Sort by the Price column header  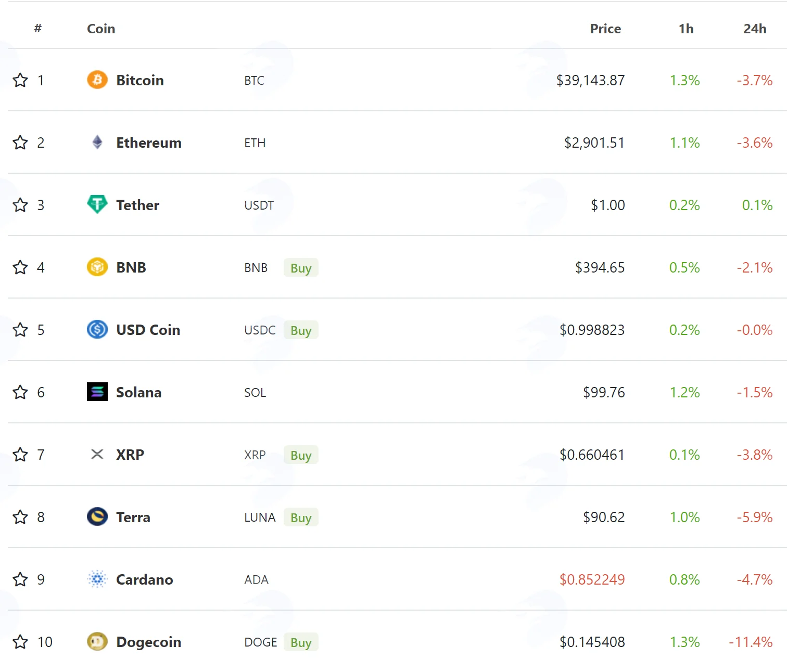pyautogui.click(x=605, y=29)
